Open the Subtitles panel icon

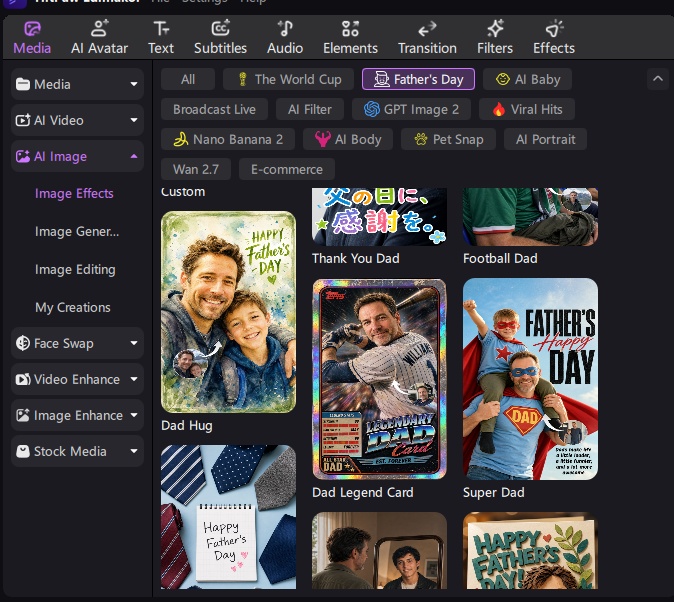pyautogui.click(x=221, y=29)
